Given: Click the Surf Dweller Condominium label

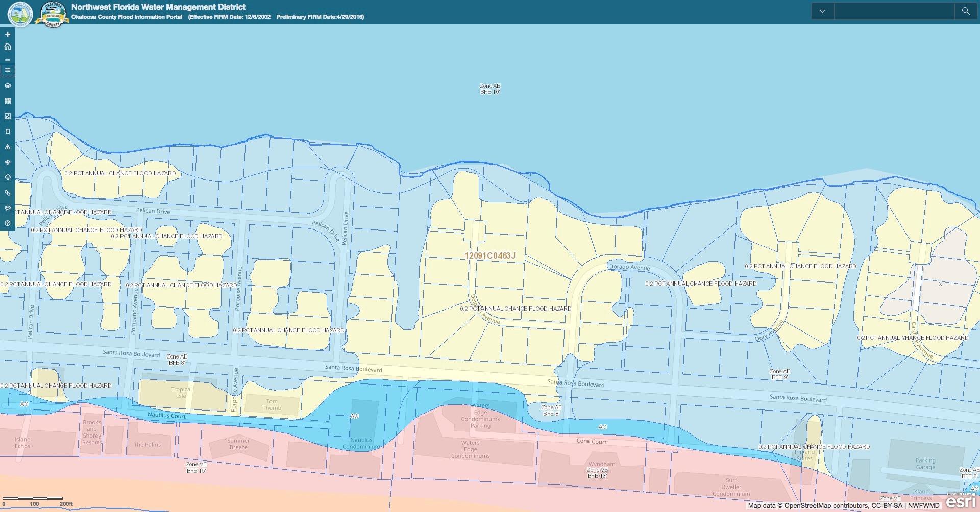Looking at the screenshot, I should [x=731, y=487].
